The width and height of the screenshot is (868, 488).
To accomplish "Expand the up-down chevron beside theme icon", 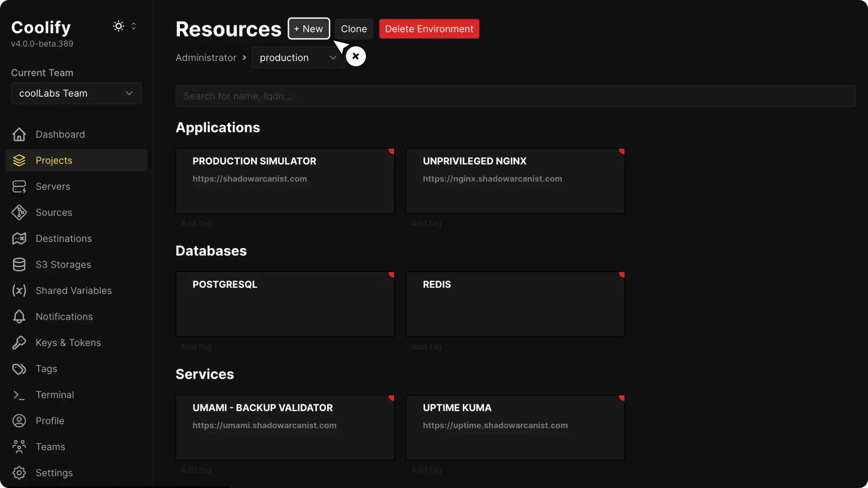I will click(x=133, y=26).
